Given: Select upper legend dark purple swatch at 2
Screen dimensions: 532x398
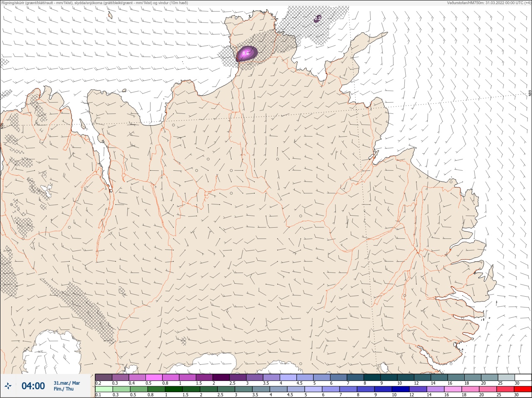Looking at the screenshot, I should (221, 377).
